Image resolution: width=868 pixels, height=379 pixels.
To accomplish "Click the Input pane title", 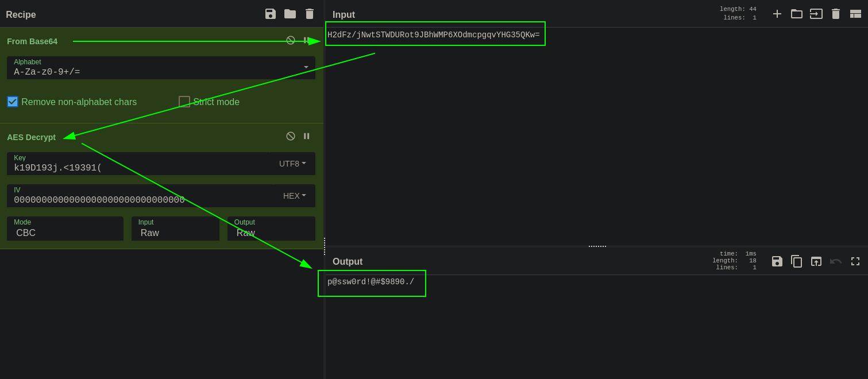I will [x=344, y=15].
